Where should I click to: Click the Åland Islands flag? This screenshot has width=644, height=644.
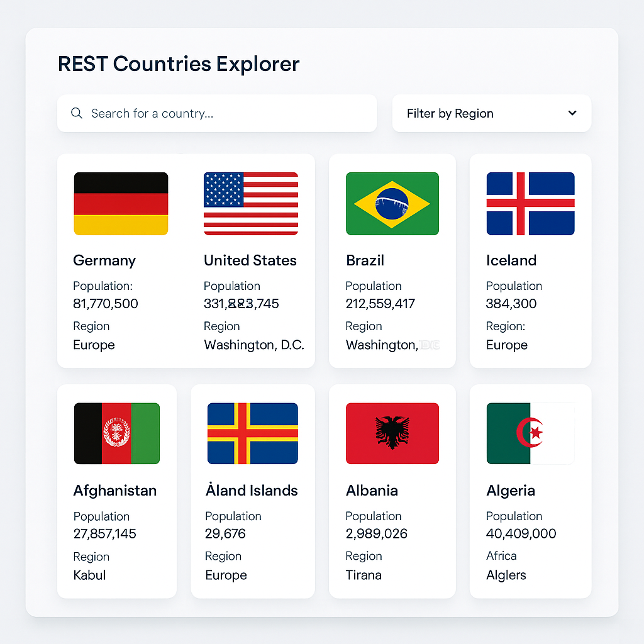(x=252, y=433)
